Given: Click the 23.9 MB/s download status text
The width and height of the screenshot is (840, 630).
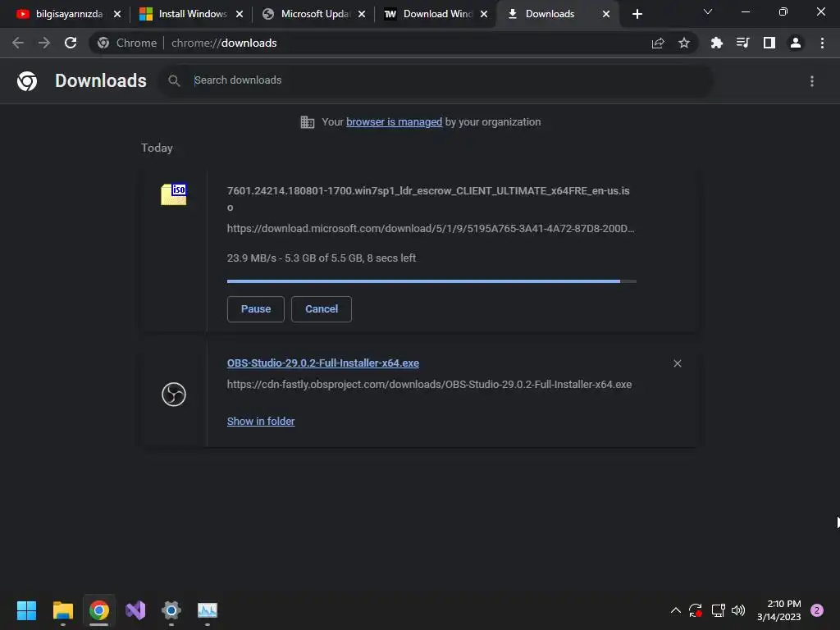Looking at the screenshot, I should tap(322, 258).
